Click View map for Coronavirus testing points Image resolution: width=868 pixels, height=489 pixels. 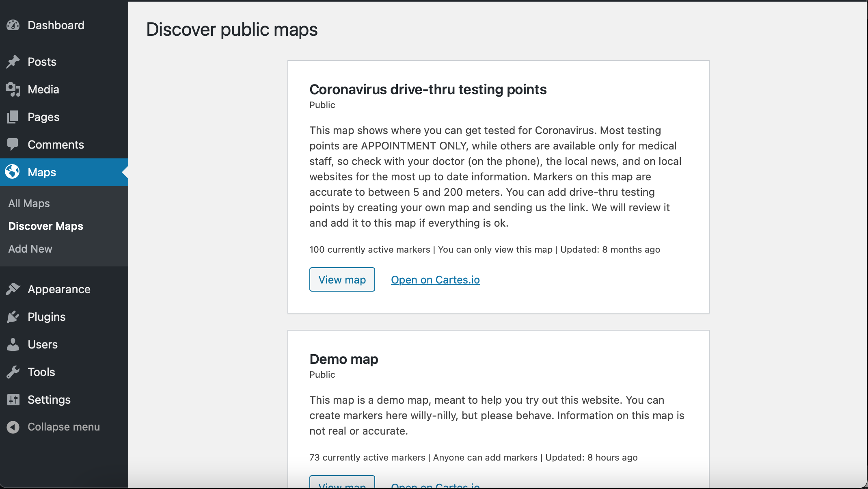tap(342, 279)
